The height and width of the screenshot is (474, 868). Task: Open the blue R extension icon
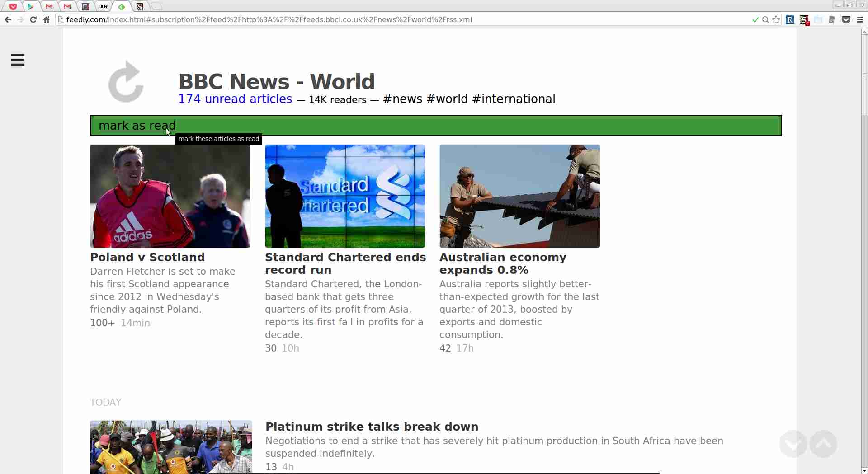tap(790, 19)
